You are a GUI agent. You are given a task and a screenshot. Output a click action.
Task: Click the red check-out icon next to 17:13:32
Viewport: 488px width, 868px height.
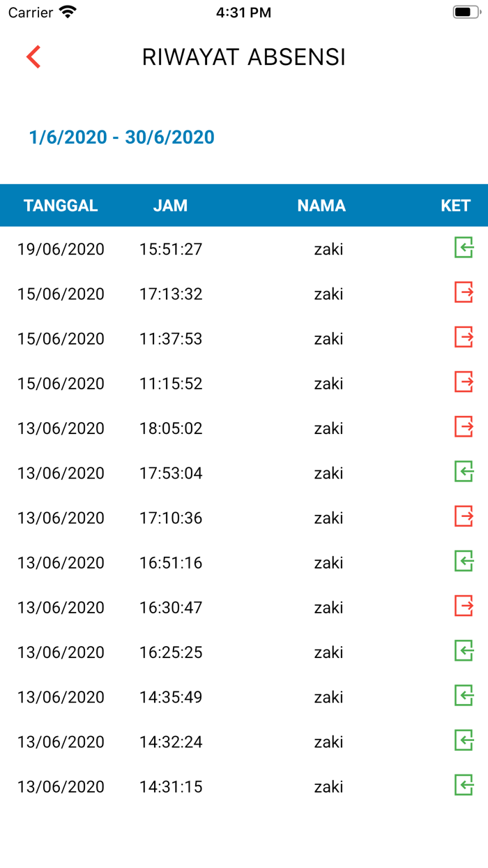464,293
